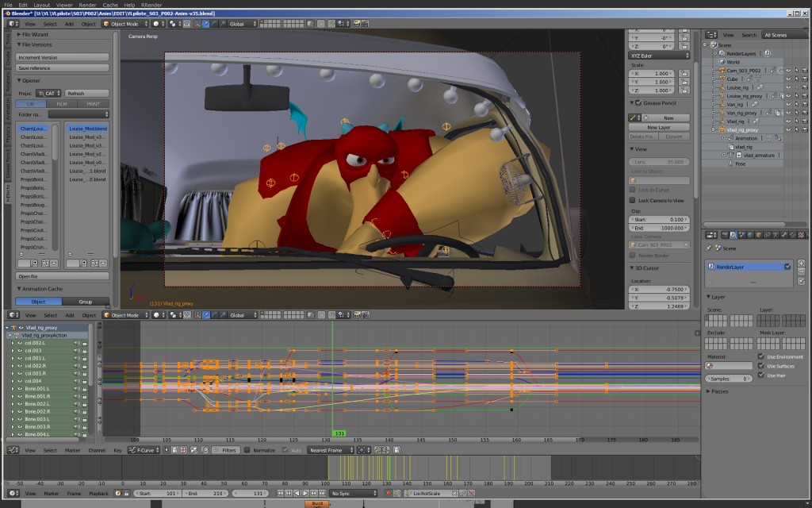The width and height of the screenshot is (812, 508).
Task: Click the New Layer grease pencil button
Action: point(659,127)
